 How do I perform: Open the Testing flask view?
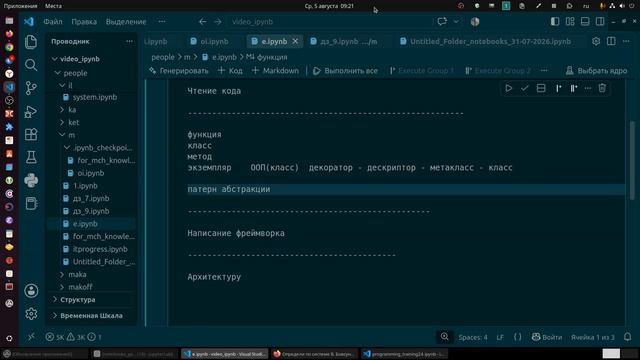coord(31,157)
